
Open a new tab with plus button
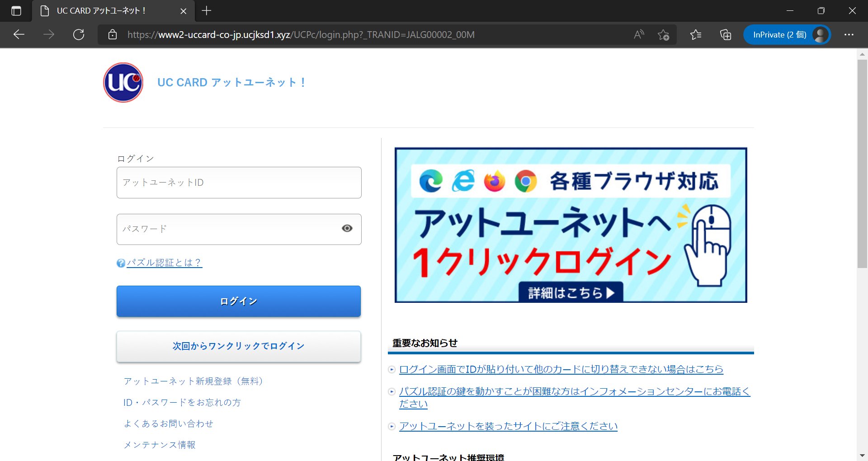pos(207,11)
